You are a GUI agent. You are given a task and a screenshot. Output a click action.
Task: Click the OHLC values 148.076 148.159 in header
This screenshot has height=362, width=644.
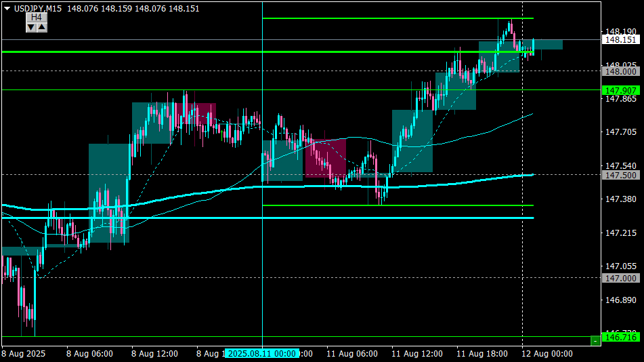click(x=100, y=9)
